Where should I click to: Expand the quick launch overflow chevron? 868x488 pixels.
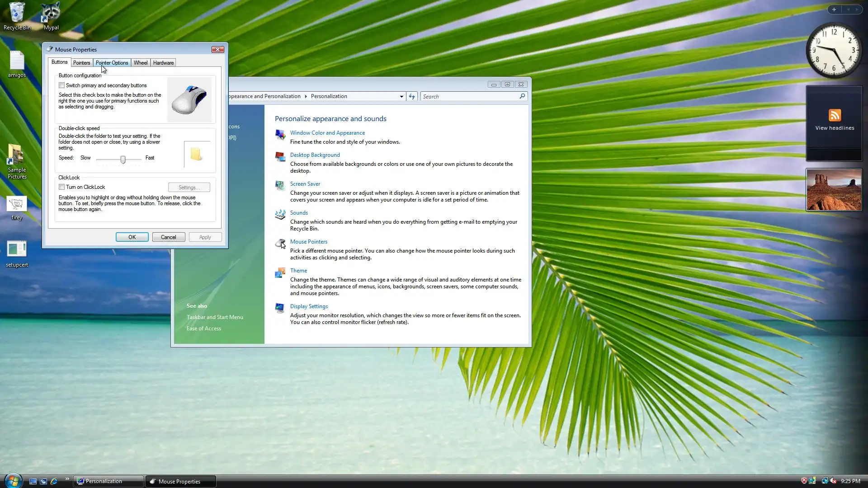tap(67, 479)
